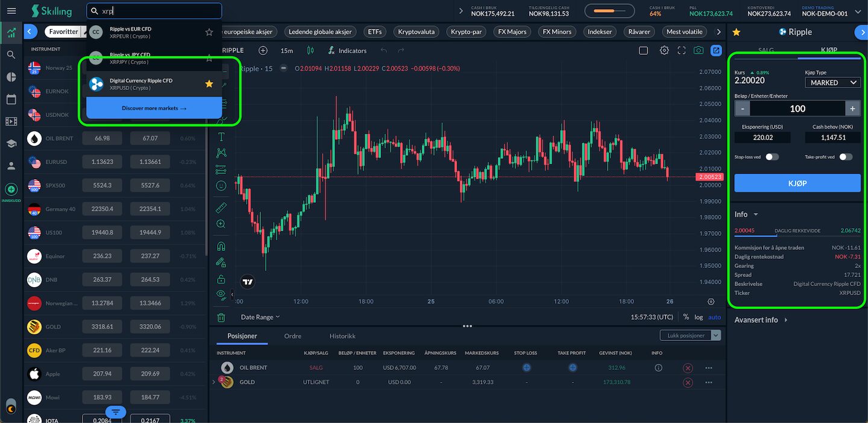The width and height of the screenshot is (868, 423).
Task: Click Discover more markets link
Action: point(154,108)
